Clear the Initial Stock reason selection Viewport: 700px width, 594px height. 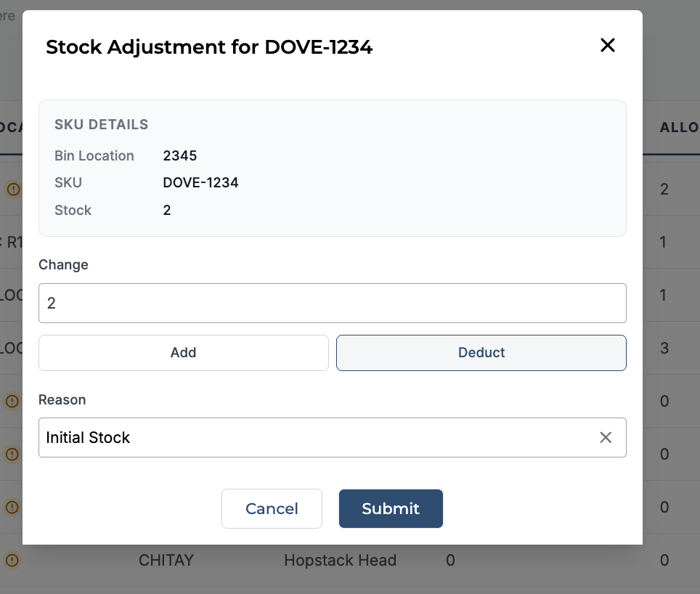tap(606, 437)
